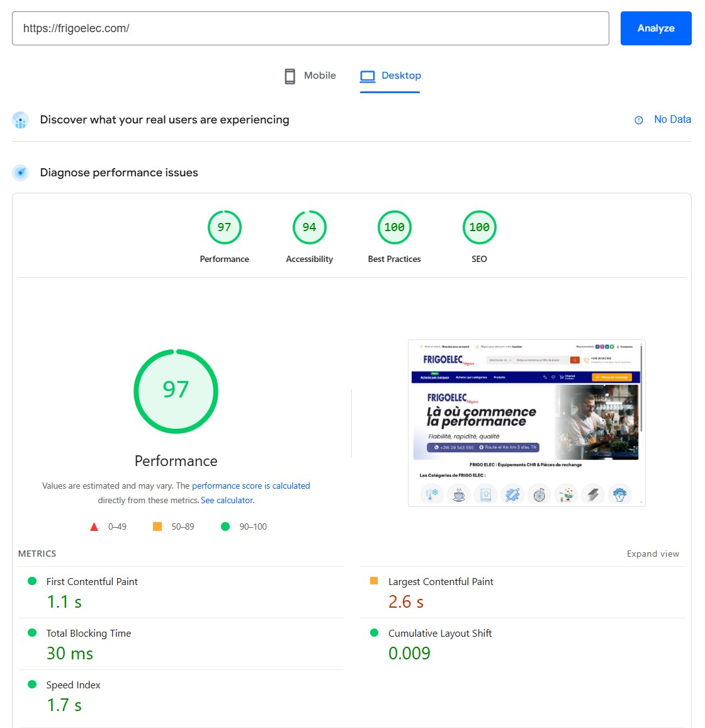Switch to the Mobile tab
705x728 pixels.
(309, 76)
